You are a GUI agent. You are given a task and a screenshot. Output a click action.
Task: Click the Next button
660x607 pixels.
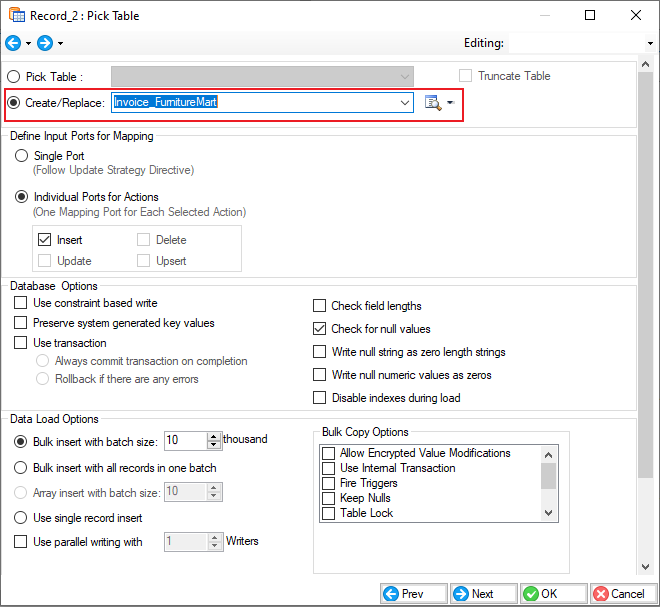coord(483,594)
